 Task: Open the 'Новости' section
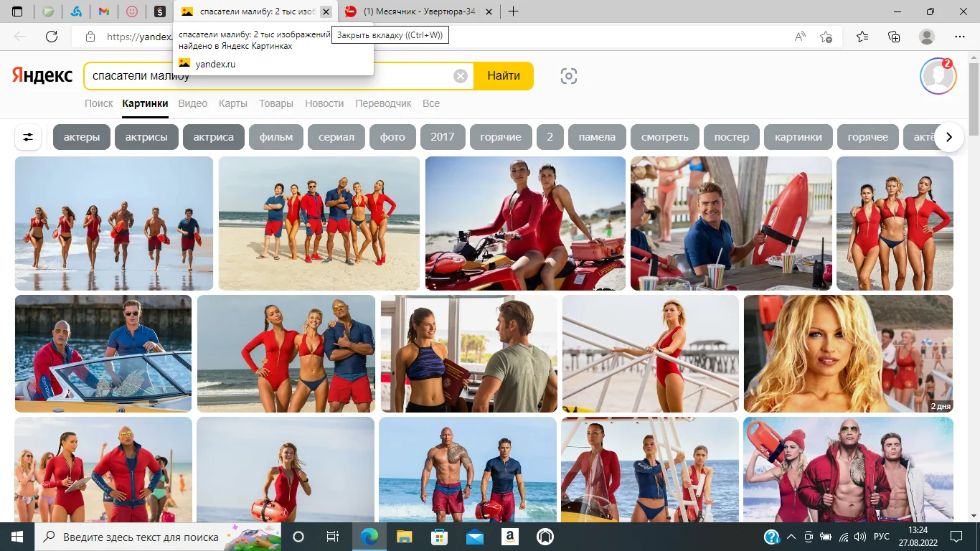click(x=324, y=103)
